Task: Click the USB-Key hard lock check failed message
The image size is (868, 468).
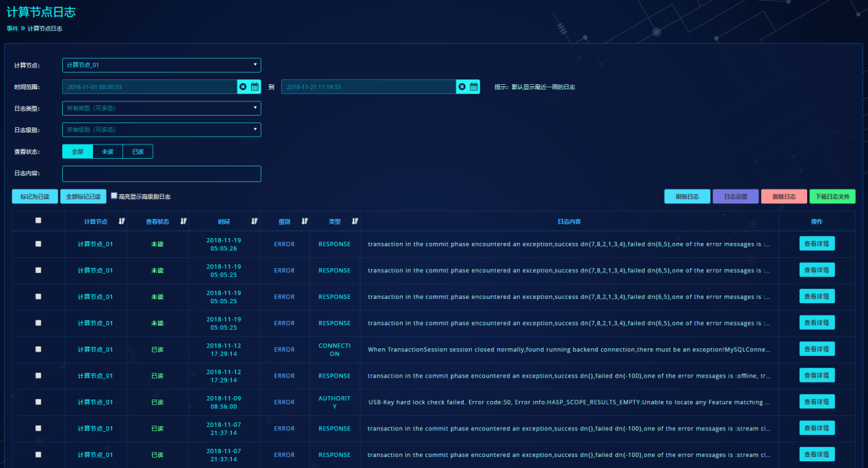Action: (569, 402)
